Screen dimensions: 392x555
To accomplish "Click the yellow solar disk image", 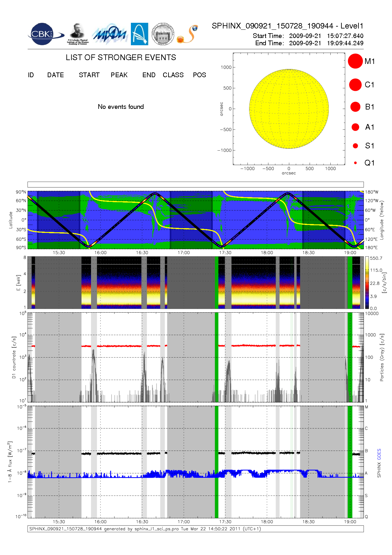I will click(x=289, y=109).
